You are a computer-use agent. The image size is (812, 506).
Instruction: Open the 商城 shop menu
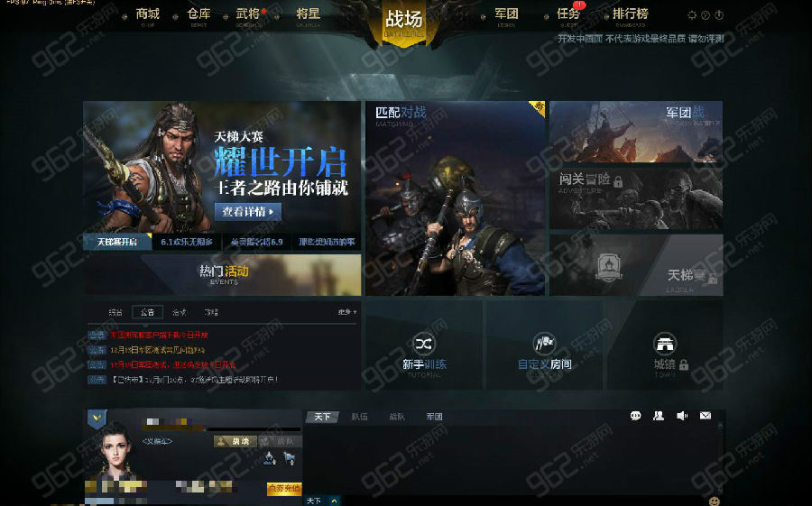(x=148, y=15)
